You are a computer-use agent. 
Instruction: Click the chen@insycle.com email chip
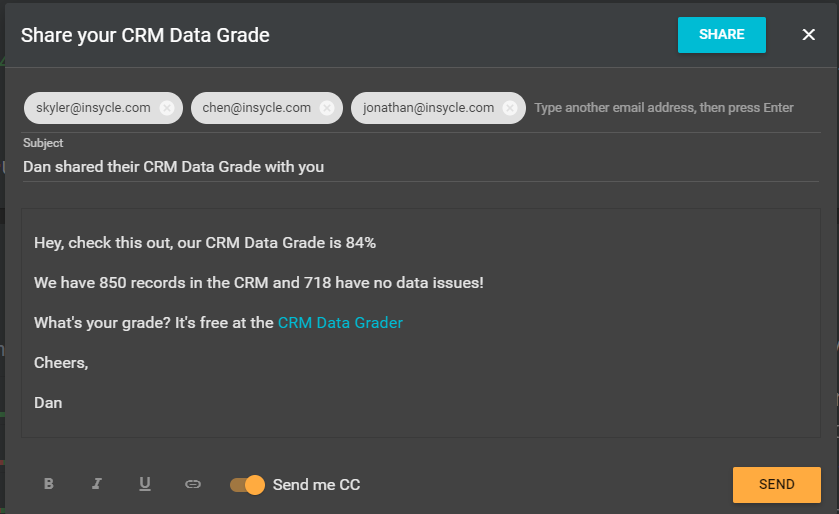pos(256,108)
